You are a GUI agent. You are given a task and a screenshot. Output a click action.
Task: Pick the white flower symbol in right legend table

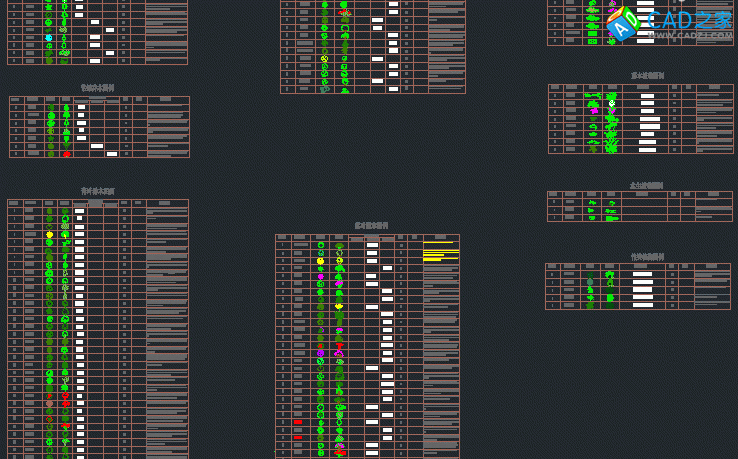612,103
